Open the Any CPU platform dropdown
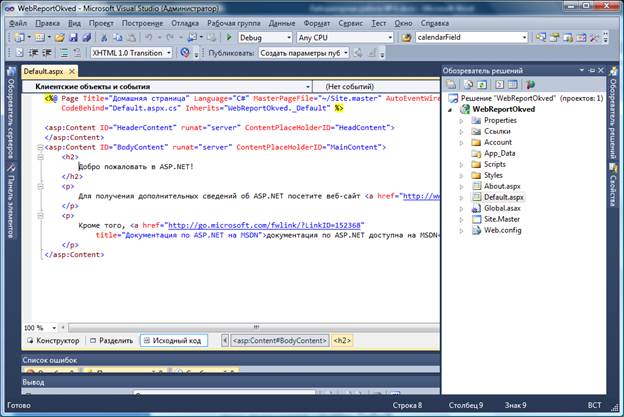 390,38
